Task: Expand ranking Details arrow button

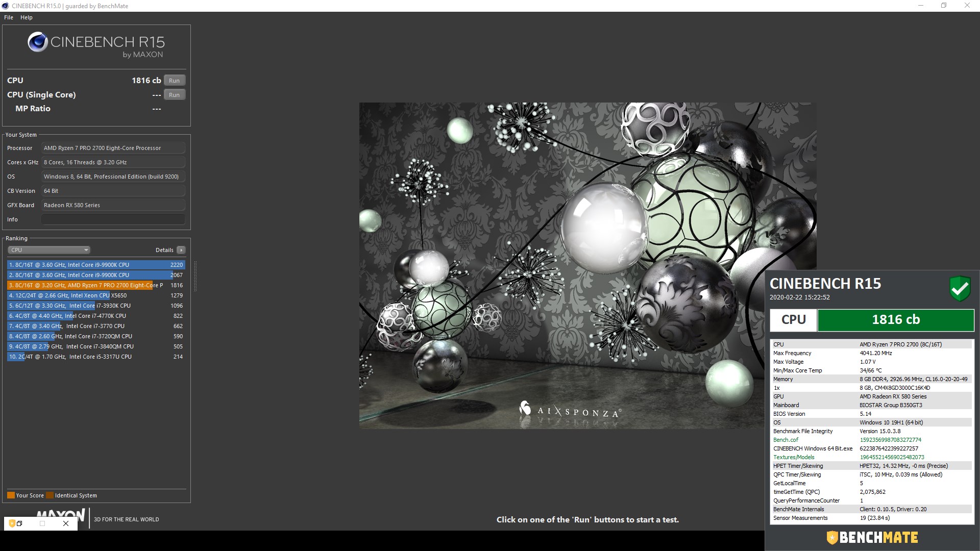Action: [x=181, y=250]
